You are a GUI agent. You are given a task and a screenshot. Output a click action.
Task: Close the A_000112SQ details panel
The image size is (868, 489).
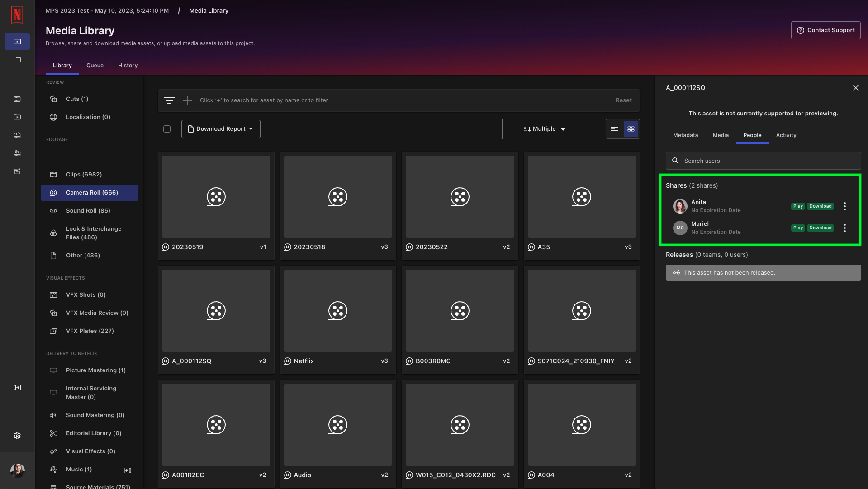pyautogui.click(x=856, y=88)
